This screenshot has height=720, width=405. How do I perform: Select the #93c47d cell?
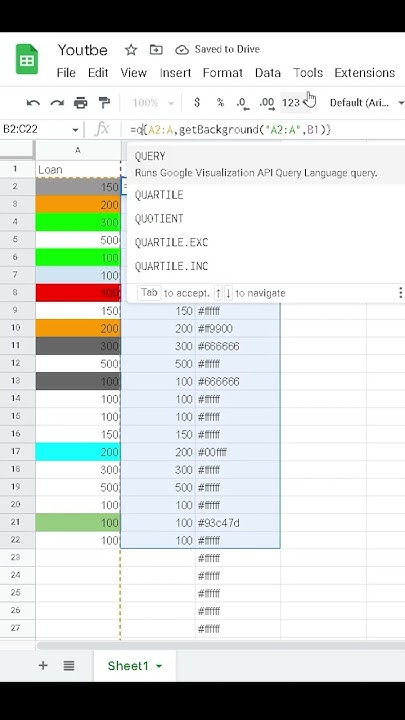pos(238,523)
